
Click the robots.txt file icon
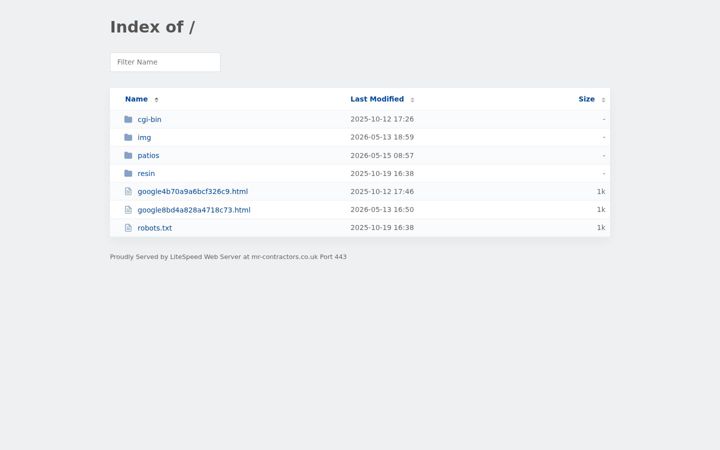point(128,228)
